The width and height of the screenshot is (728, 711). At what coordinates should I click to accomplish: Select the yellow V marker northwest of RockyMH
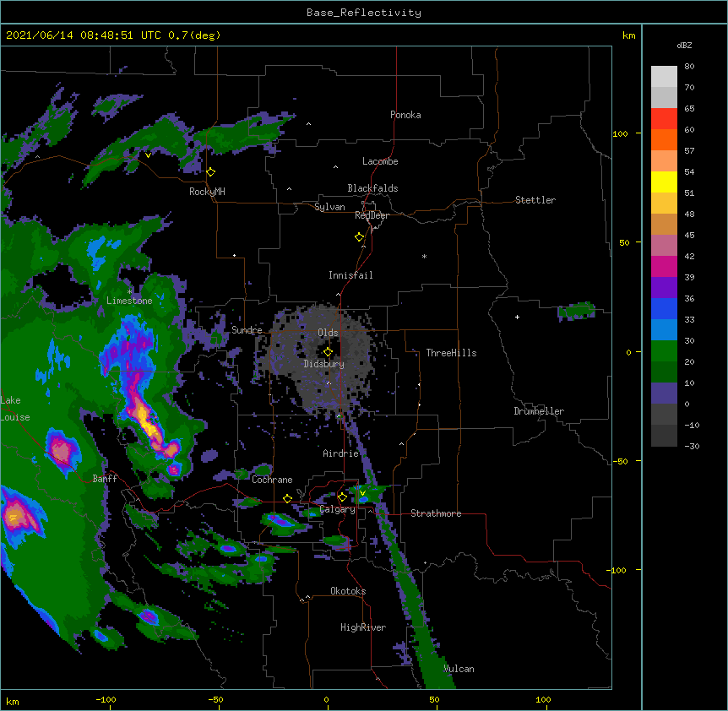(148, 155)
